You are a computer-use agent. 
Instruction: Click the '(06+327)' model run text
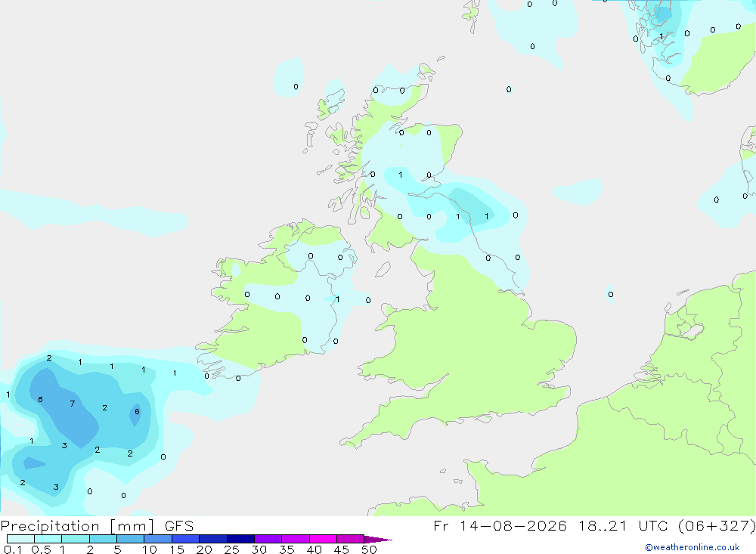pyautogui.click(x=717, y=525)
